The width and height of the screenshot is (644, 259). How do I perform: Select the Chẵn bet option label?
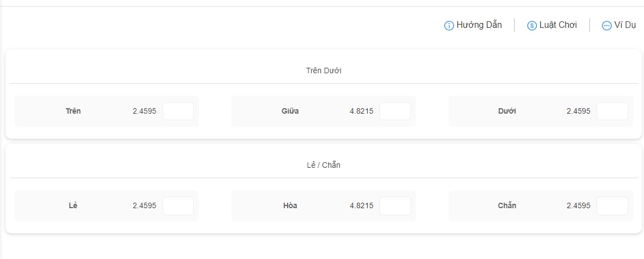point(507,205)
